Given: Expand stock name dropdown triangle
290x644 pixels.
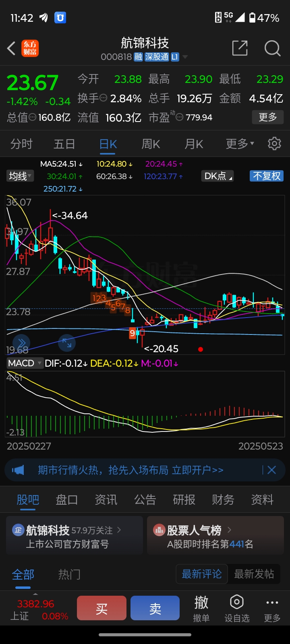Looking at the screenshot, I should pos(185,57).
